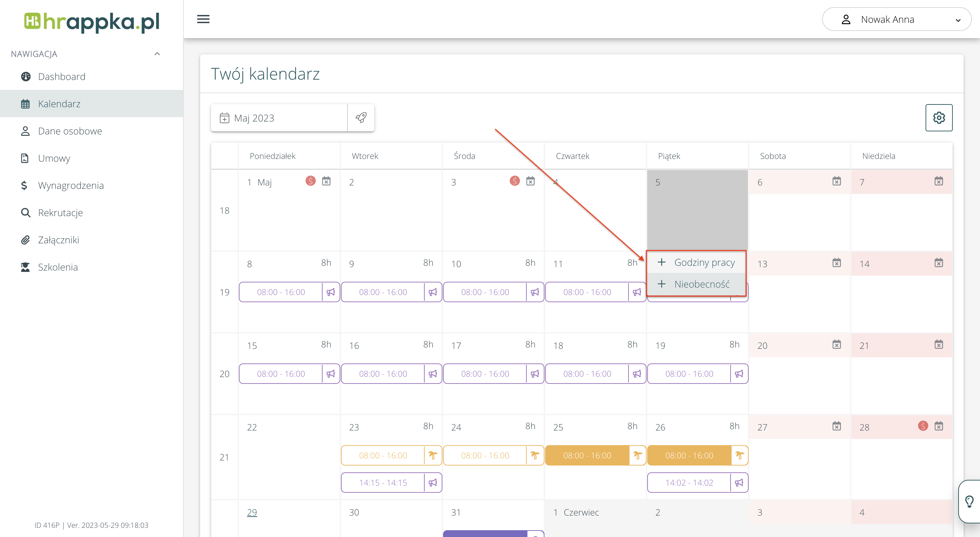
Task: Open calendar settings gear icon
Action: [938, 118]
